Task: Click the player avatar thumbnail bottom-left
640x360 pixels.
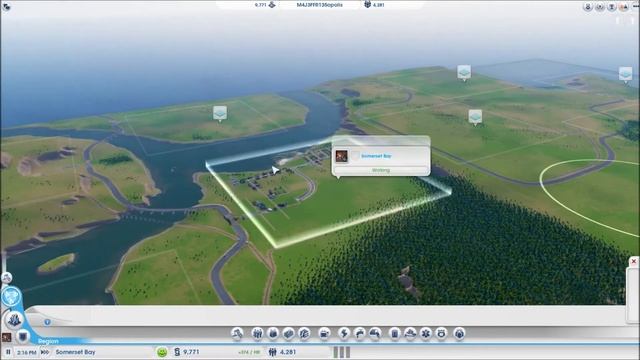Action: [6, 337]
